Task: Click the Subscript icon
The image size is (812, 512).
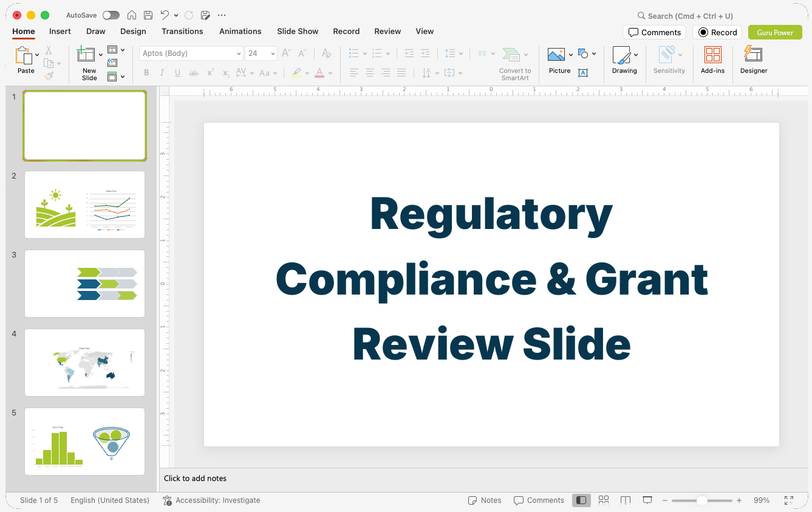Action: point(226,73)
